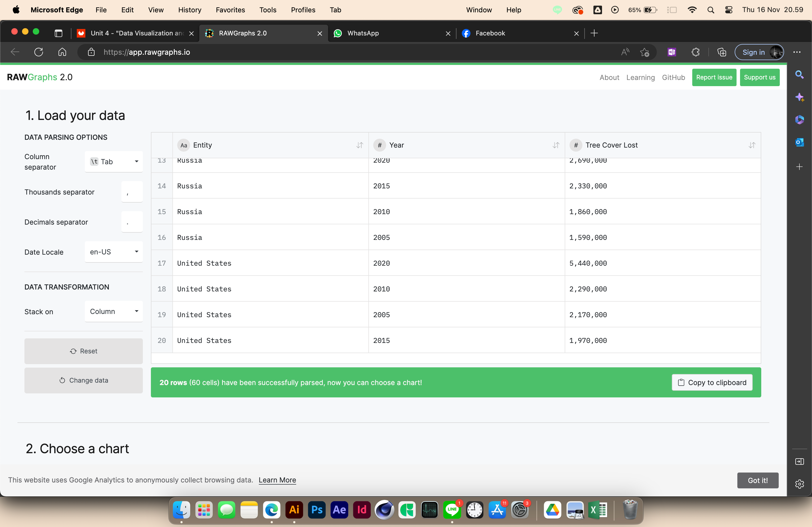Open the Learn More link
Image resolution: width=812 pixels, height=527 pixels.
(x=277, y=480)
